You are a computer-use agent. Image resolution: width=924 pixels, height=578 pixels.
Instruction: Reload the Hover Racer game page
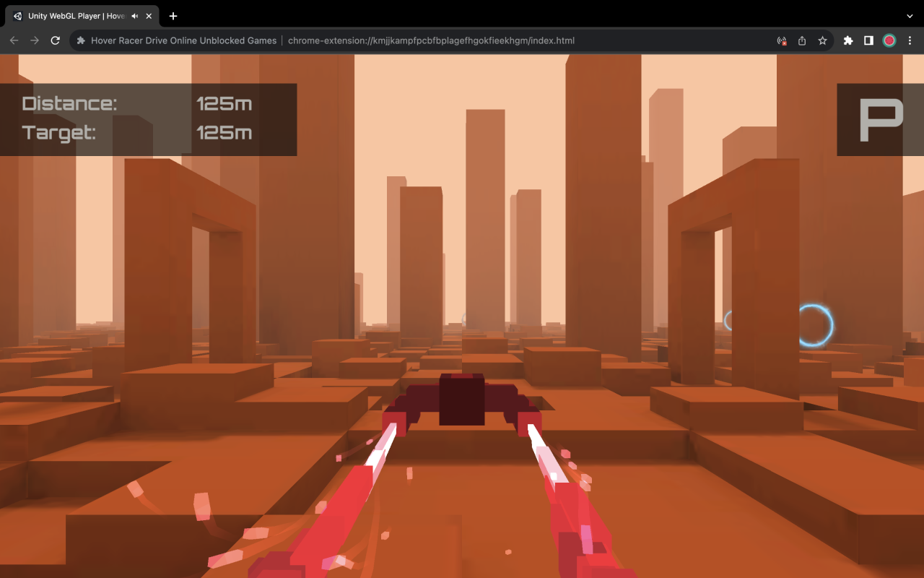[x=55, y=40]
